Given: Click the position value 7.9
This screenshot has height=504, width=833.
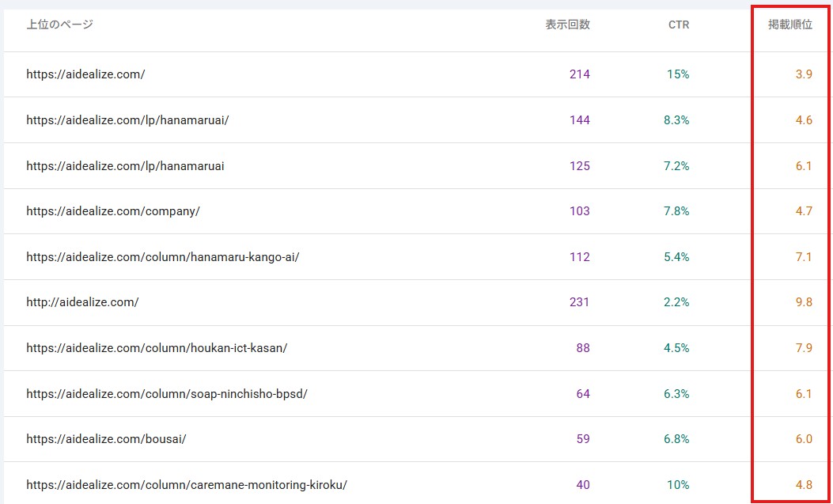Looking at the screenshot, I should point(804,348).
